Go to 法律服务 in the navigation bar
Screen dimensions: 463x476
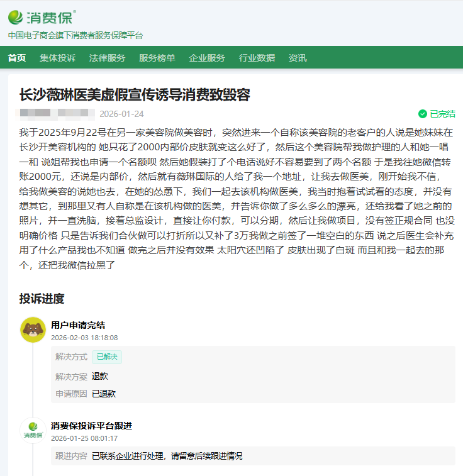(107, 58)
